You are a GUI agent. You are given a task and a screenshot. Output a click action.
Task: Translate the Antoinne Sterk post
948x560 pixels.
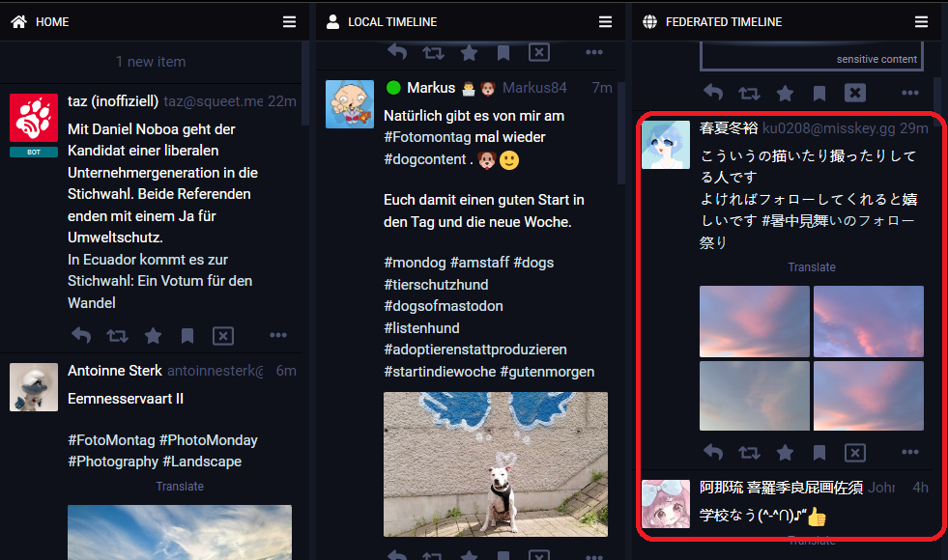point(180,487)
